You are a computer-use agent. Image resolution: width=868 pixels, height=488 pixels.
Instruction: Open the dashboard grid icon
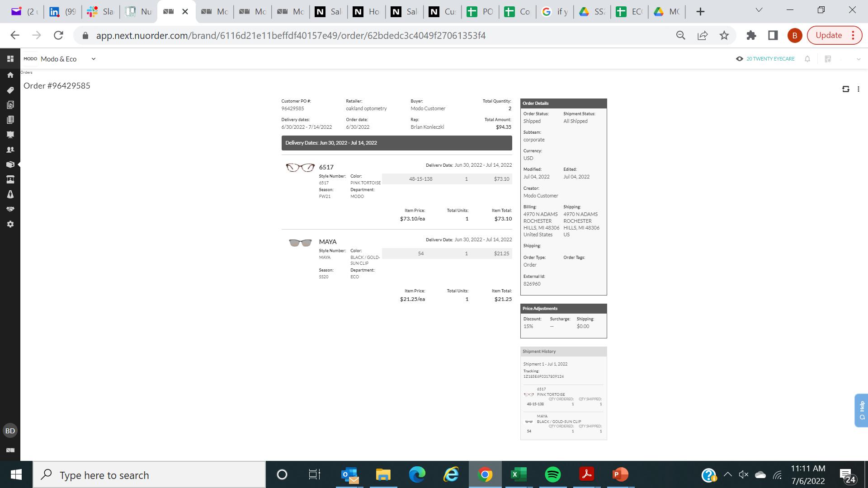[x=10, y=59]
